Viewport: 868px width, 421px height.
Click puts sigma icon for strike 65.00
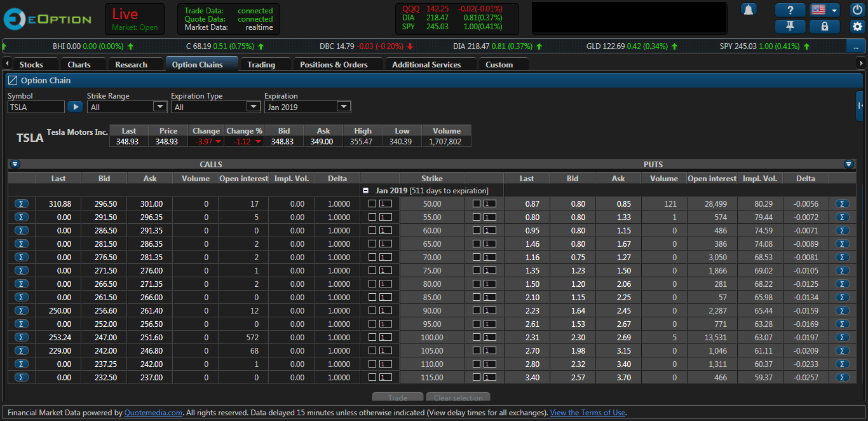[x=843, y=244]
